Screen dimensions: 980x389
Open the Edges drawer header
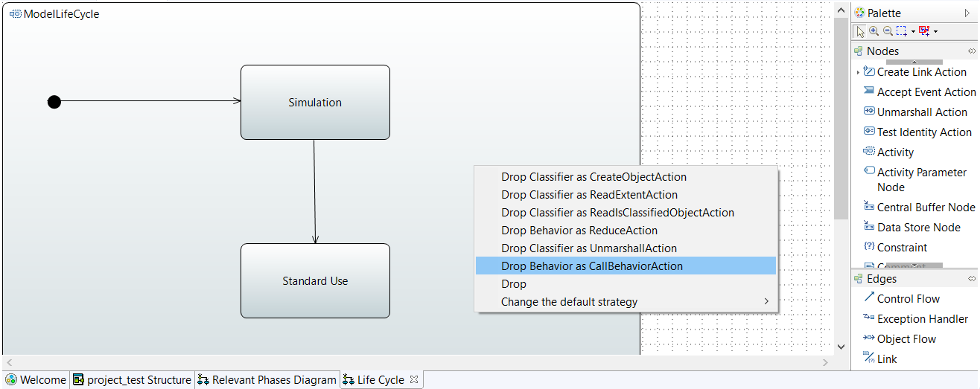[x=914, y=279]
